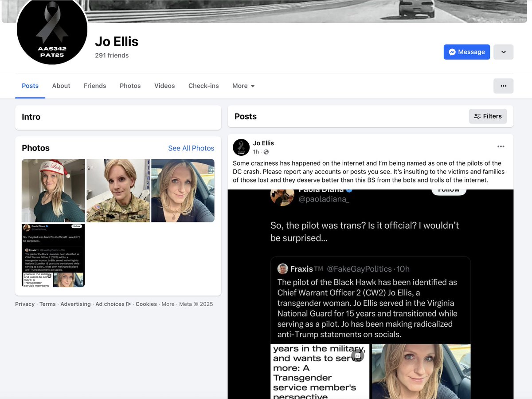
Task: Click the 291 friends link
Action: (x=112, y=55)
